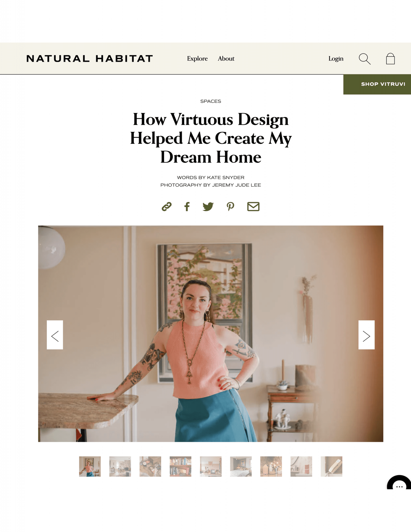Open the Explore menu
Image resolution: width=411 pixels, height=532 pixels.
tap(197, 59)
